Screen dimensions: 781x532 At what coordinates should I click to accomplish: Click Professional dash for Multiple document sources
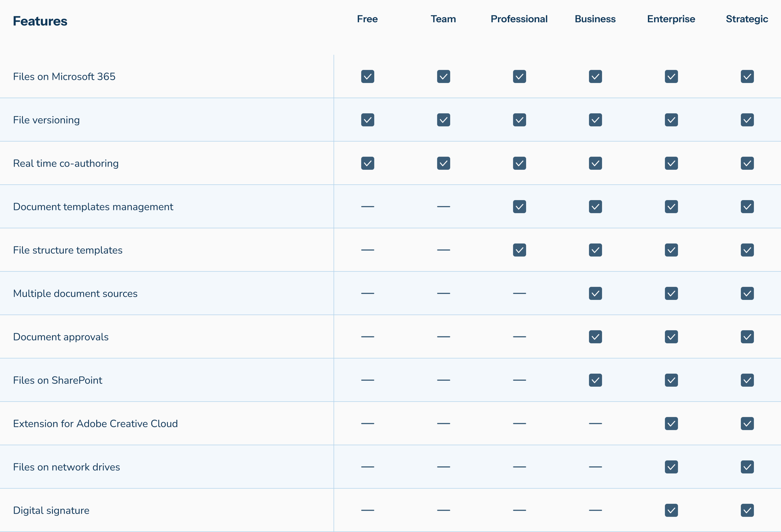pos(520,293)
